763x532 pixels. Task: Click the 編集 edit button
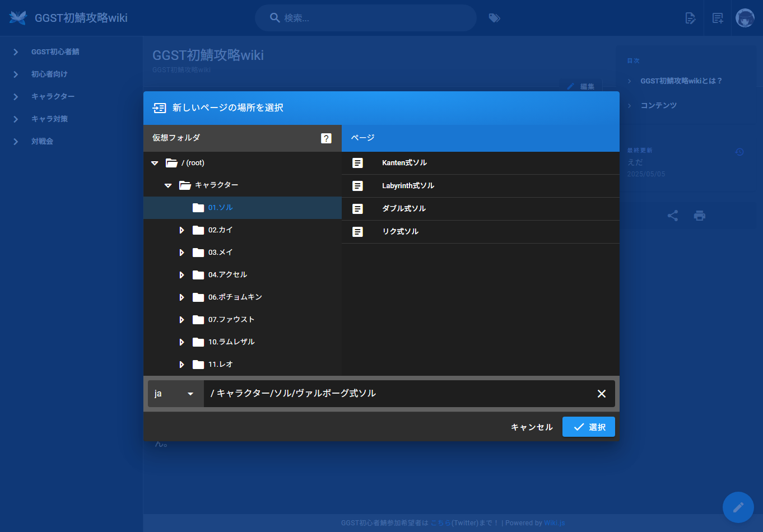click(x=581, y=86)
